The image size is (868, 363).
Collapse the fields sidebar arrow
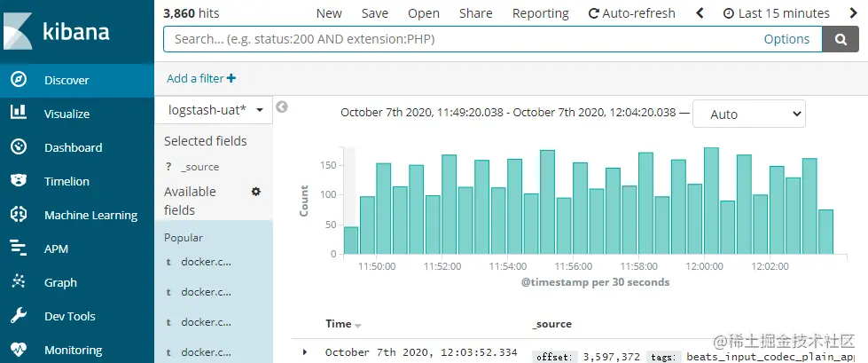coord(282,107)
